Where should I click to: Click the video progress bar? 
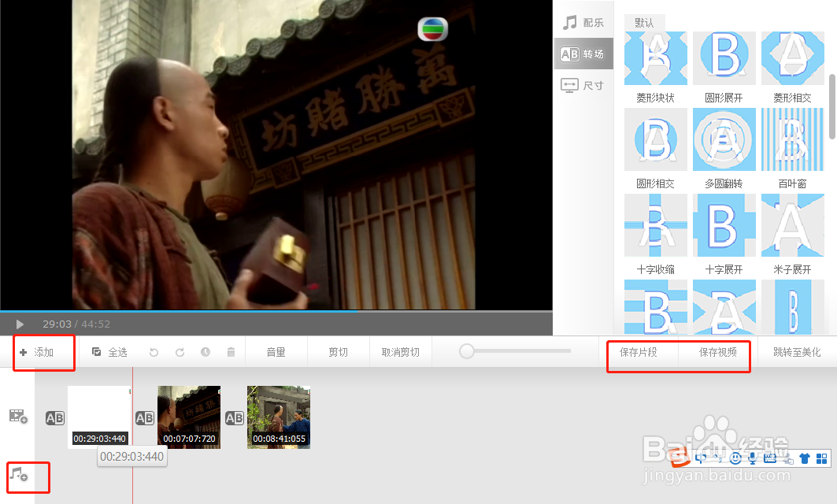click(x=276, y=311)
